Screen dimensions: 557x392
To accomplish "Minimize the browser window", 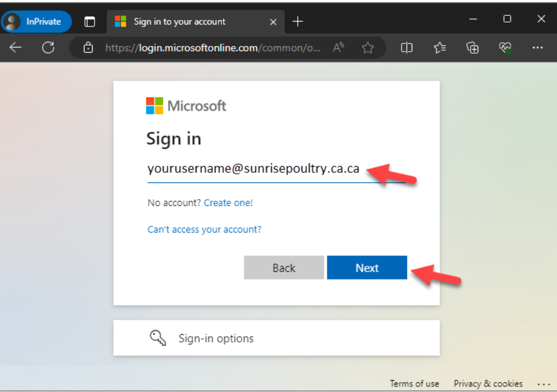I will [x=473, y=19].
